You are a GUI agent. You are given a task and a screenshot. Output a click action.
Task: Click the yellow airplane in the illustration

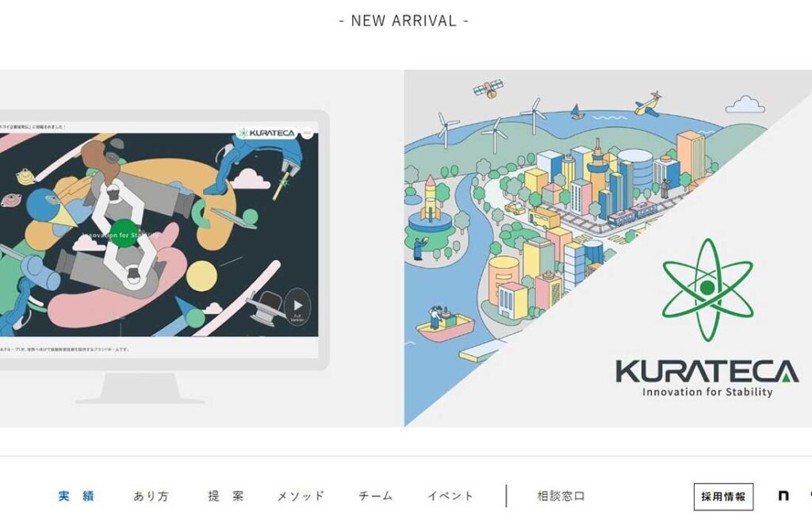[649, 104]
